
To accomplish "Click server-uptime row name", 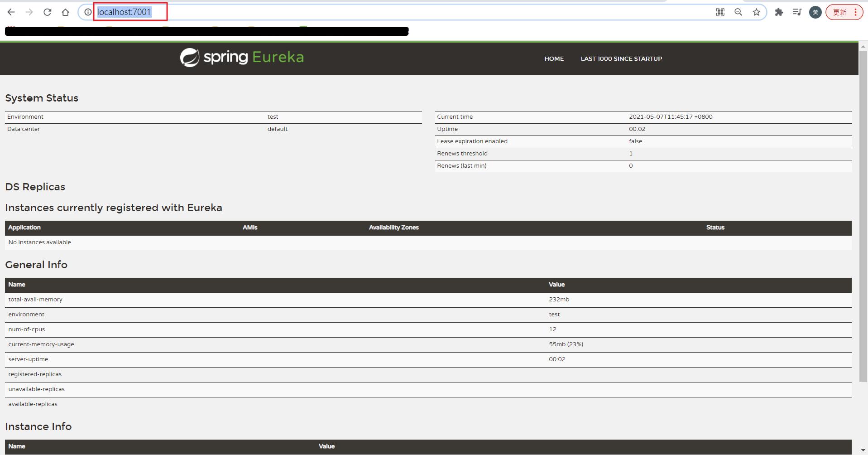I will pos(28,359).
